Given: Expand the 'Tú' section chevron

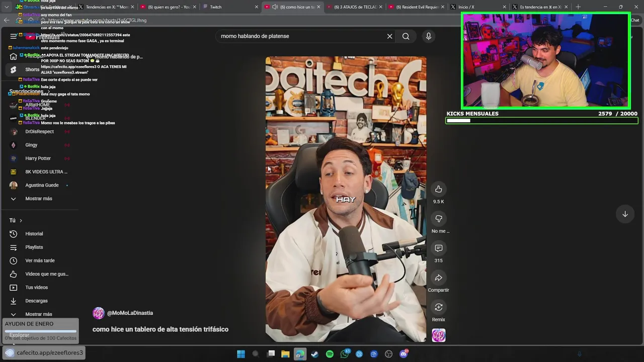Looking at the screenshot, I should coord(21,221).
